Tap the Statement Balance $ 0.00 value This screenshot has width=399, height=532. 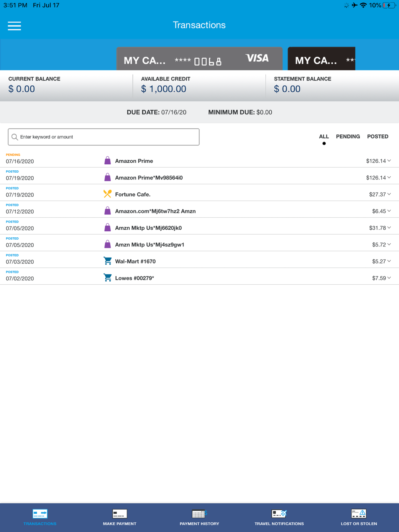click(287, 89)
